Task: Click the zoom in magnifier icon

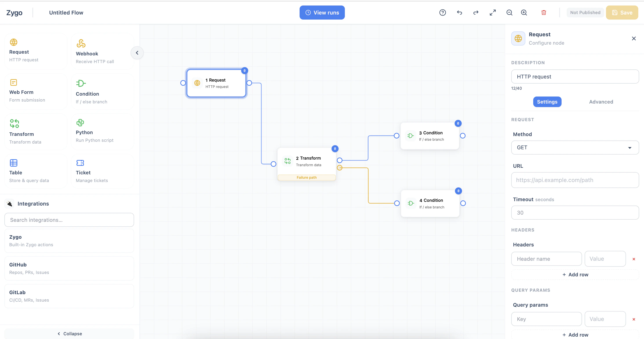Action: (x=524, y=13)
